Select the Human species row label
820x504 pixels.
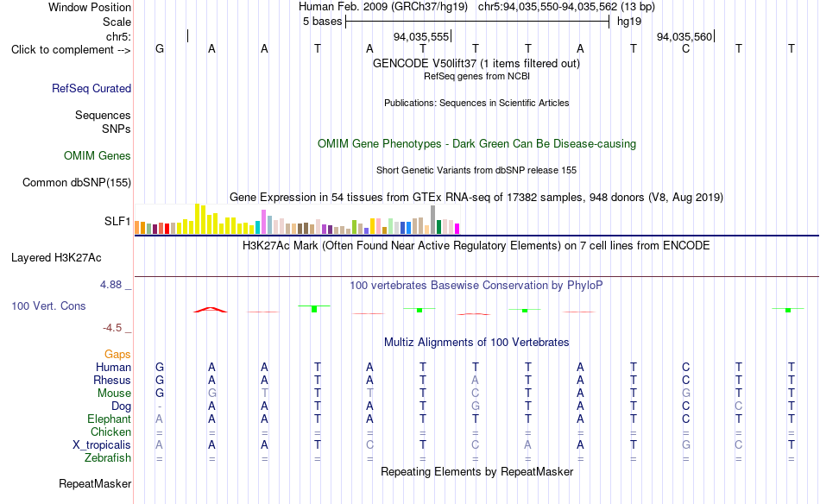point(113,367)
